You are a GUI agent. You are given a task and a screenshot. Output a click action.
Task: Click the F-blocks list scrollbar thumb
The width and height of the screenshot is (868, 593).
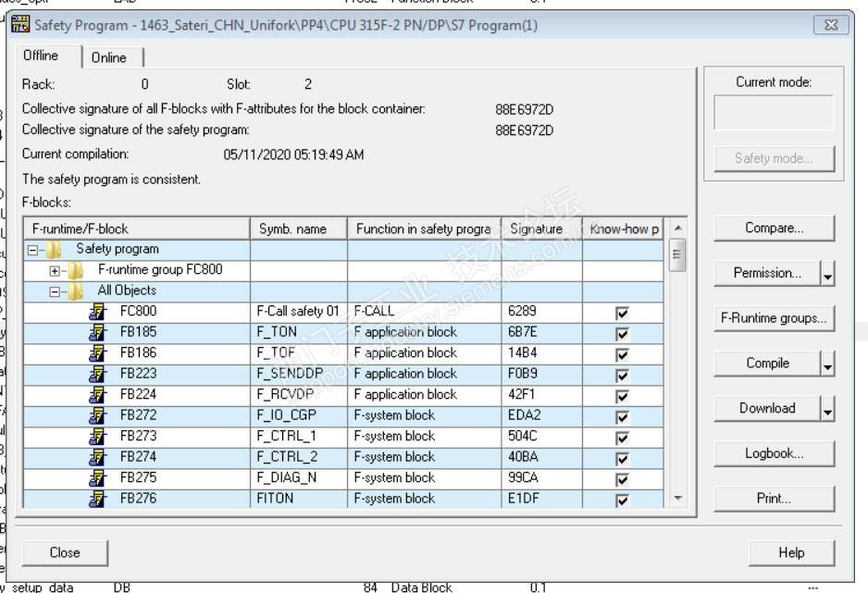(x=677, y=254)
